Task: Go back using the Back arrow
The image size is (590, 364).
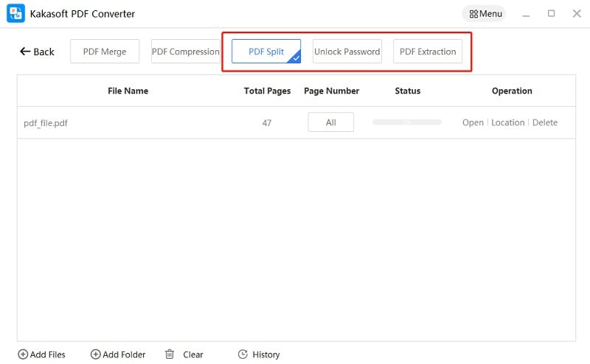Action: (37, 52)
